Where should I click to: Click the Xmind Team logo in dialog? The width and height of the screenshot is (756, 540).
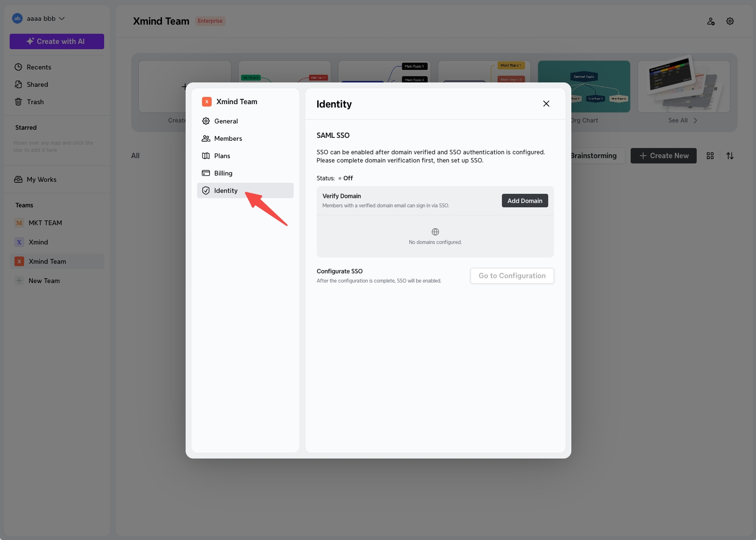[207, 102]
